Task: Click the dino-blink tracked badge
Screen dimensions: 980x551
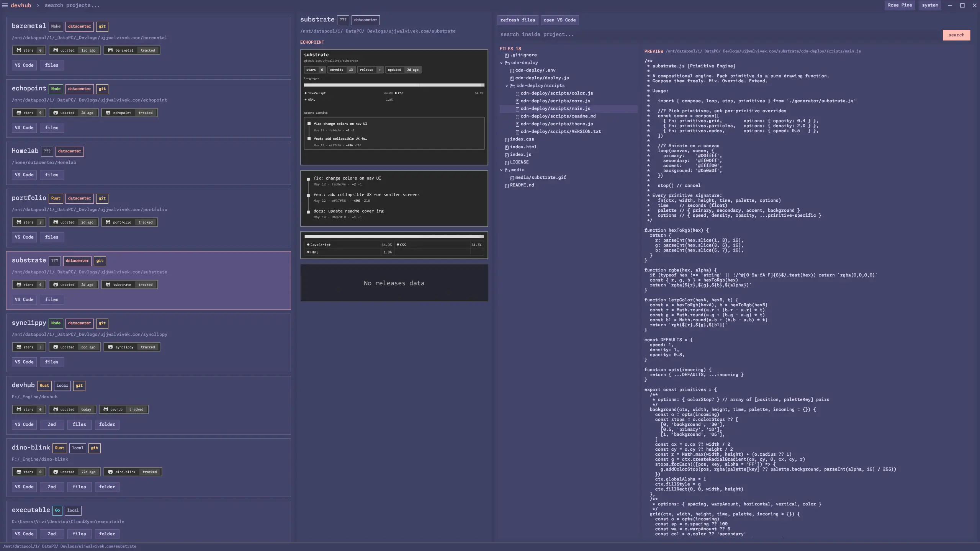Action: (133, 472)
